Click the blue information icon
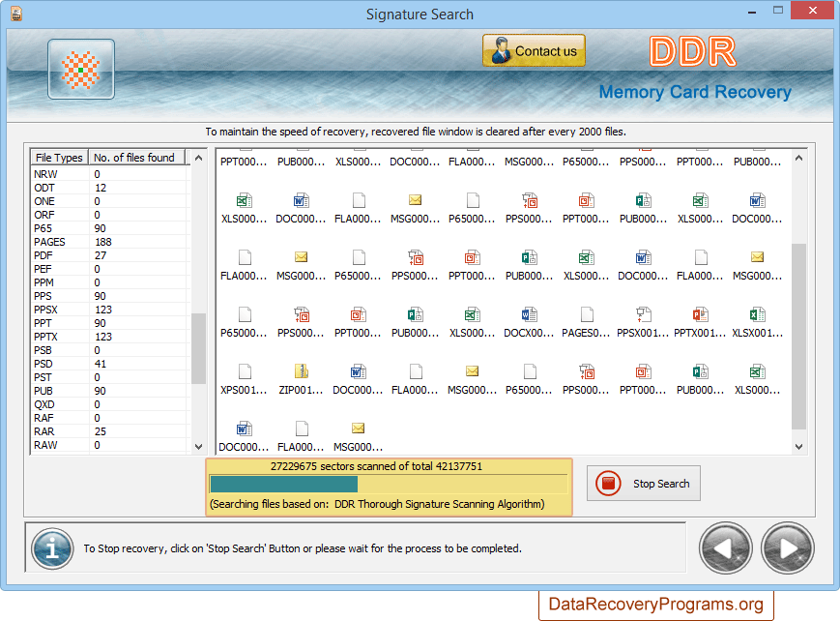The image size is (840, 621). click(x=52, y=548)
